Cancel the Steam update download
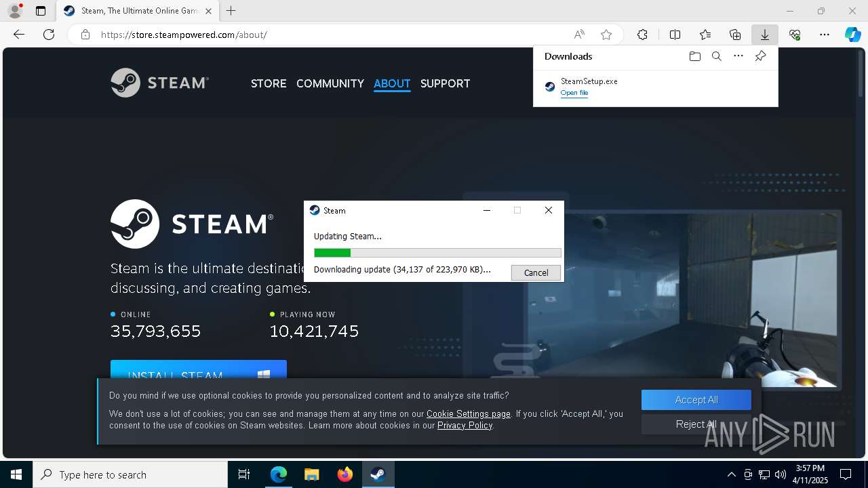 536,272
